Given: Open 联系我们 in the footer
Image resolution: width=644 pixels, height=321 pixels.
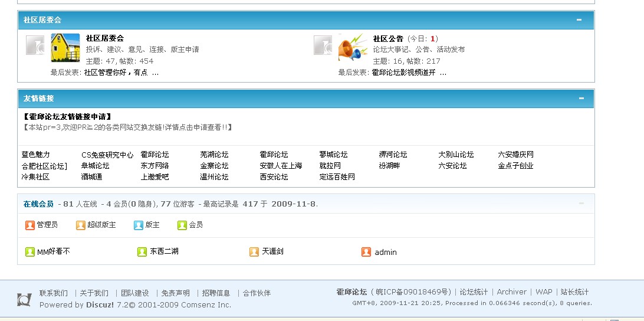Looking at the screenshot, I should click(x=54, y=293).
